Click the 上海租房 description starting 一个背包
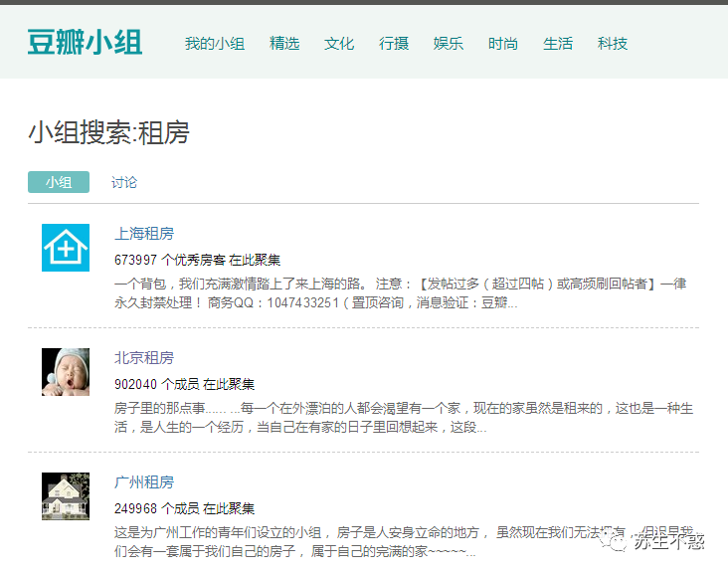 (x=400, y=293)
